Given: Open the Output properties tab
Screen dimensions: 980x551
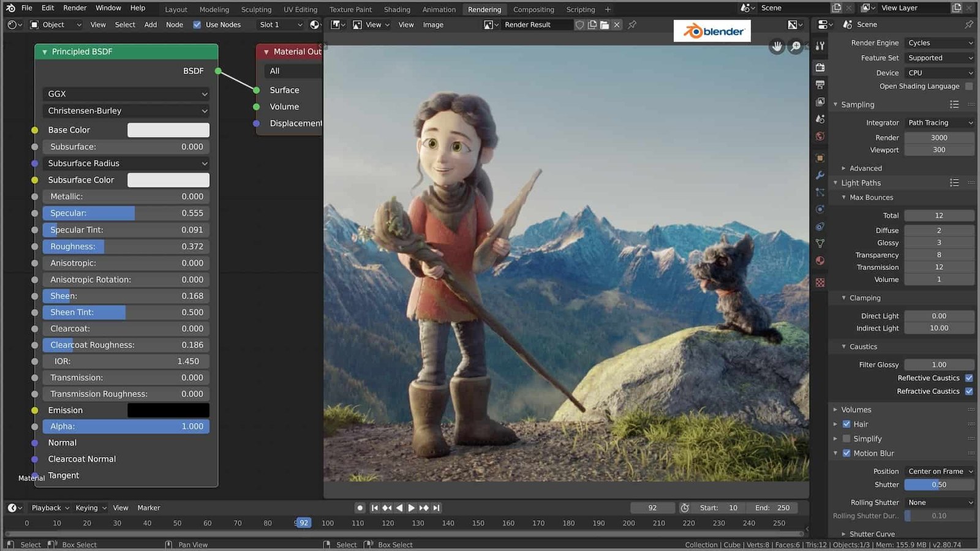Looking at the screenshot, I should pos(820,84).
